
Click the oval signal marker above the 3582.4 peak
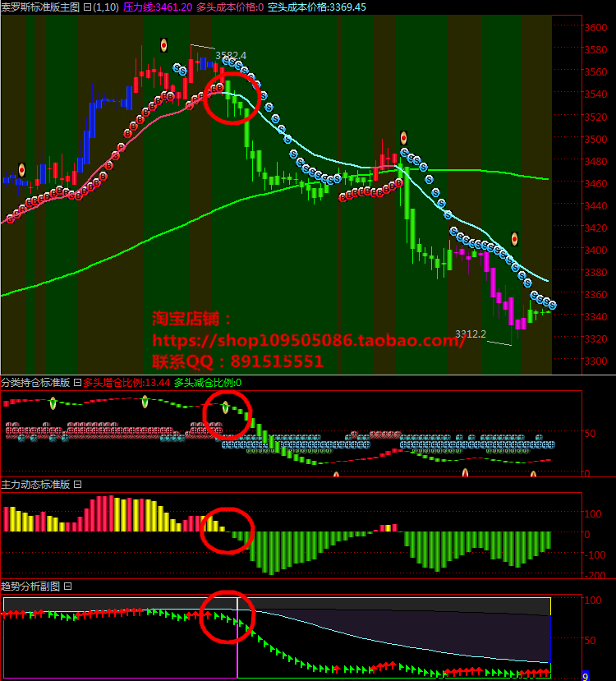click(x=164, y=45)
